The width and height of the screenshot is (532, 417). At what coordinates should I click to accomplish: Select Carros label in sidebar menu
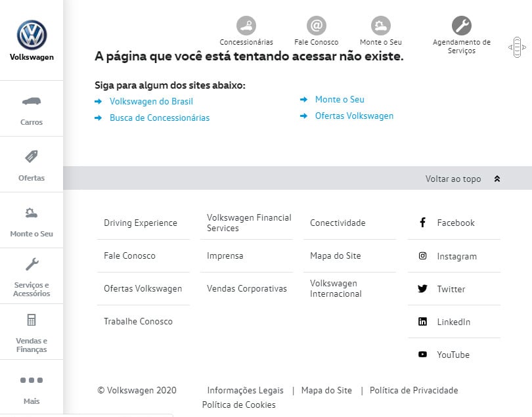(32, 122)
